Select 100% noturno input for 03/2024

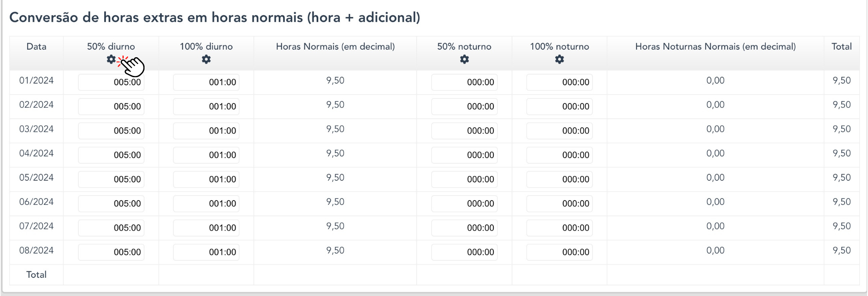(559, 131)
